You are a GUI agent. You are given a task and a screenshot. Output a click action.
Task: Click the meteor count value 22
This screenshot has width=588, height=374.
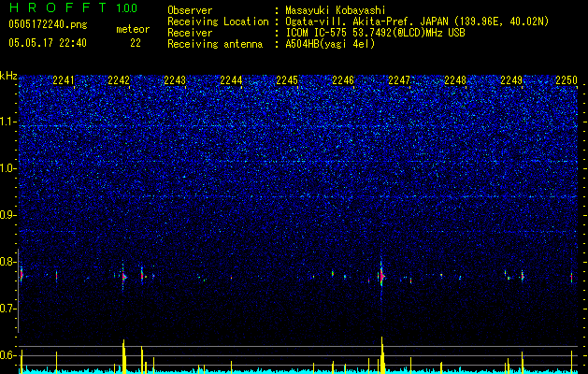coord(136,43)
